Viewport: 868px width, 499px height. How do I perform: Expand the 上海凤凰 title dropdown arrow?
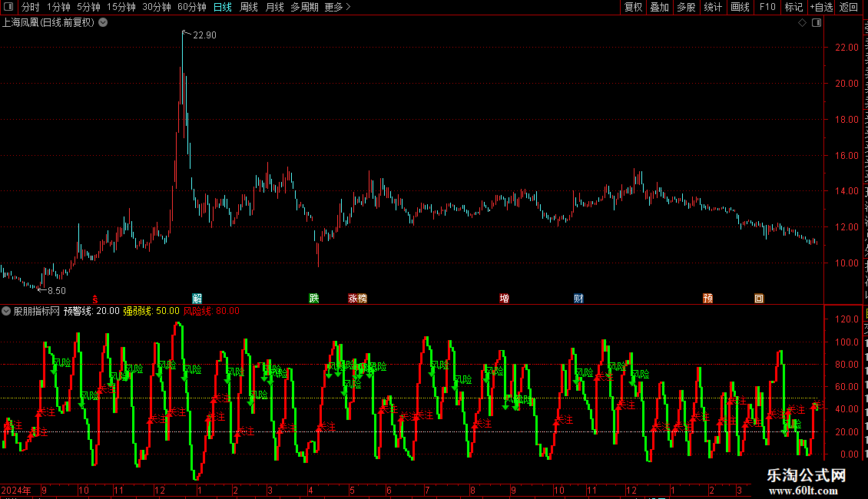pos(103,23)
